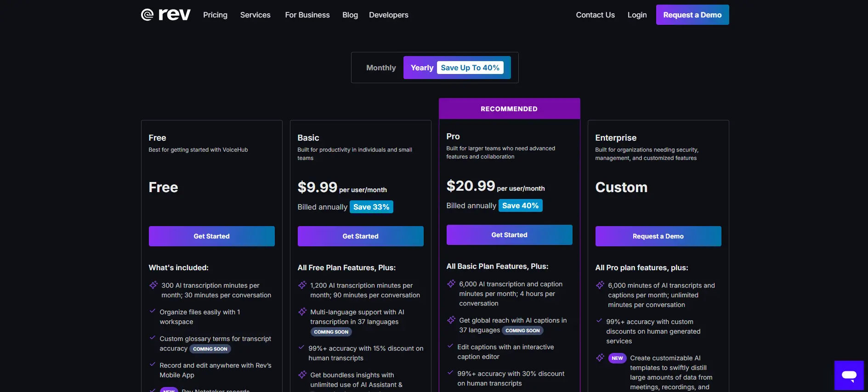Click sparkle icon beside Multi-language support
This screenshot has width=868, height=392.
[302, 312]
